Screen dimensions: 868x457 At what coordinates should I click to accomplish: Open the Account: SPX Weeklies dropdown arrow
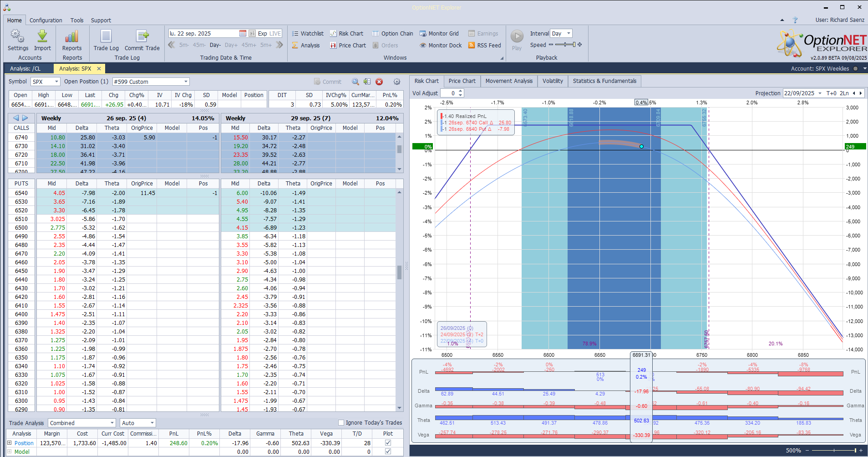[865, 68]
